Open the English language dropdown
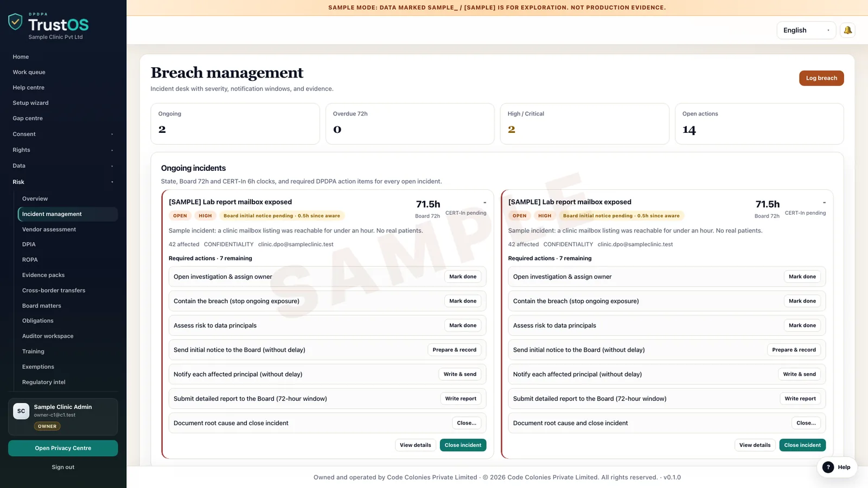This screenshot has width=868, height=488. click(x=806, y=30)
